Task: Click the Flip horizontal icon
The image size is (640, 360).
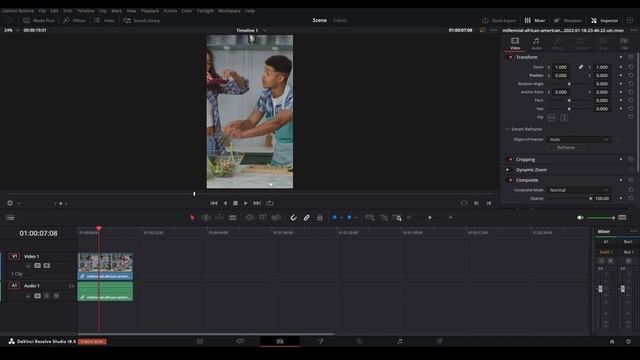Action: pos(551,118)
